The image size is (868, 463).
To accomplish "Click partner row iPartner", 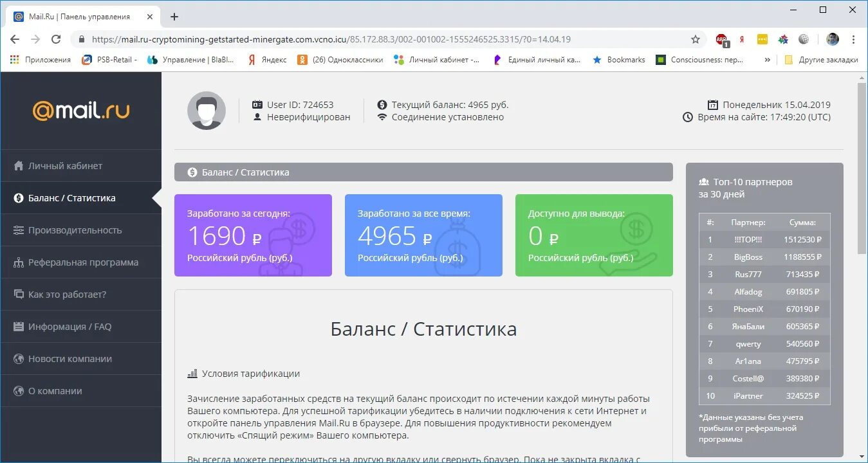I will click(x=764, y=395).
